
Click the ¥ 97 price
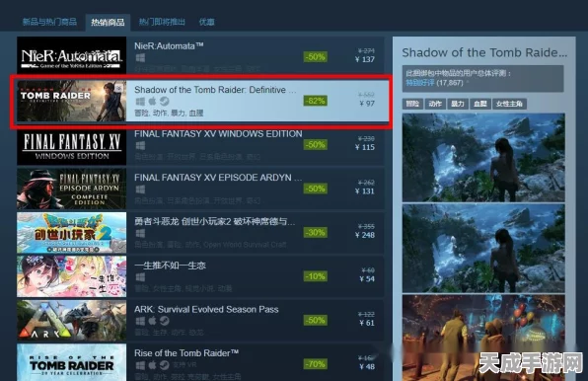[x=367, y=103]
